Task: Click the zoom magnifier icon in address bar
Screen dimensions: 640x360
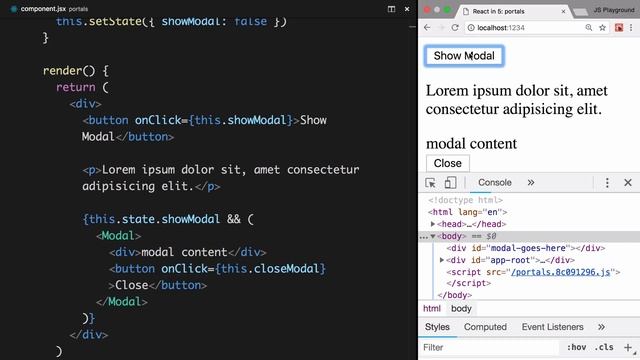Action: [589, 28]
